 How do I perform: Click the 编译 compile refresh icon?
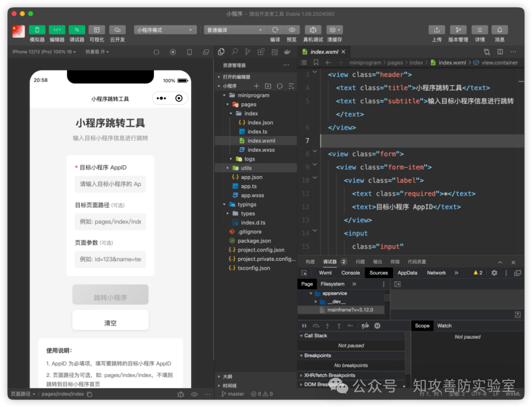[275, 30]
